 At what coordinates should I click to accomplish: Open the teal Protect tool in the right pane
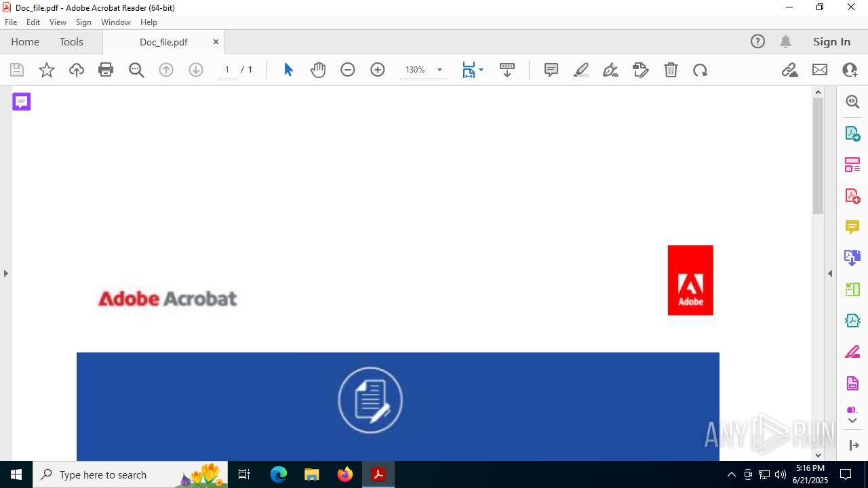[x=852, y=321]
